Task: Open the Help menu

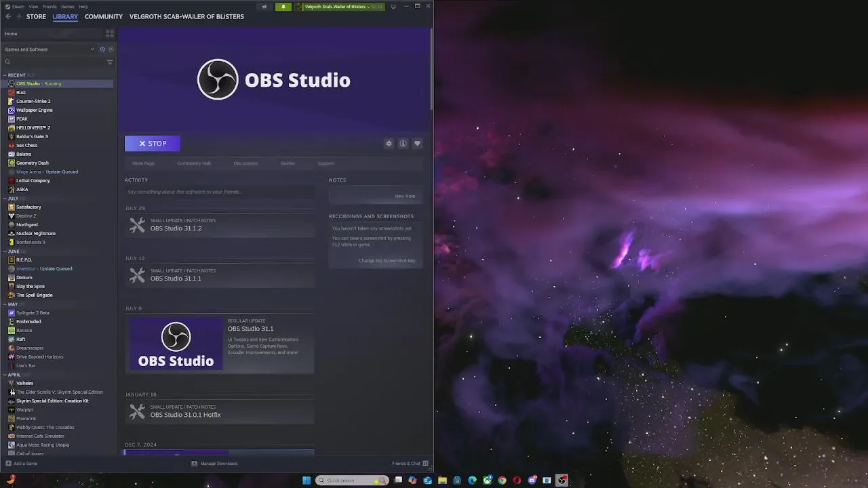Action: click(83, 7)
